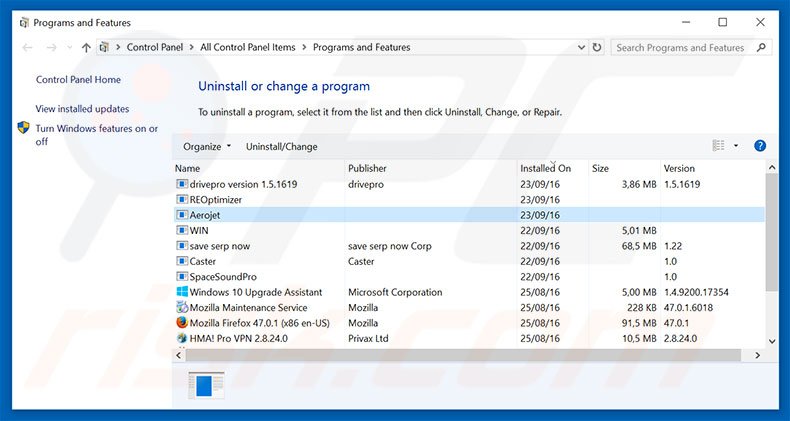790x421 pixels.
Task: Click the Mozilla Firefox 47.0.1 icon
Action: pyautogui.click(x=182, y=323)
